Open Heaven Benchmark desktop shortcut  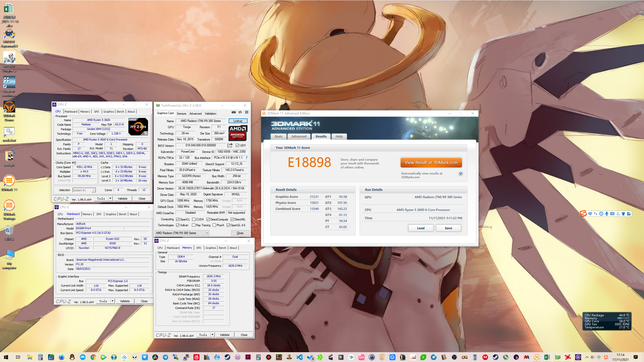coord(9,87)
